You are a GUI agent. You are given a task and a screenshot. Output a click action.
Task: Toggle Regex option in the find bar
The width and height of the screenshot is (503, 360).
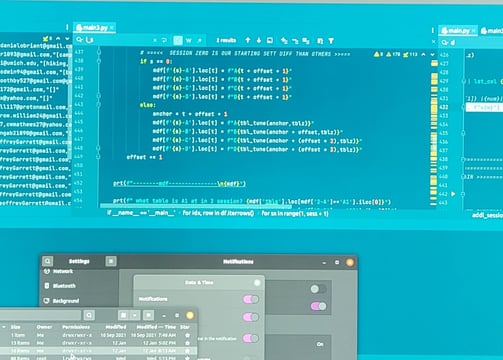(x=199, y=40)
